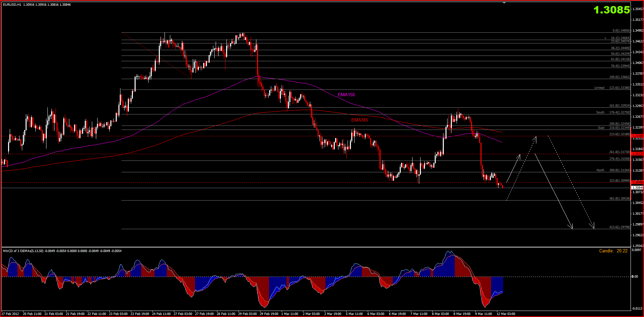644x317 pixels.
Task: Click the 5 Mar 11:00 time axis label
Action: pos(354,314)
